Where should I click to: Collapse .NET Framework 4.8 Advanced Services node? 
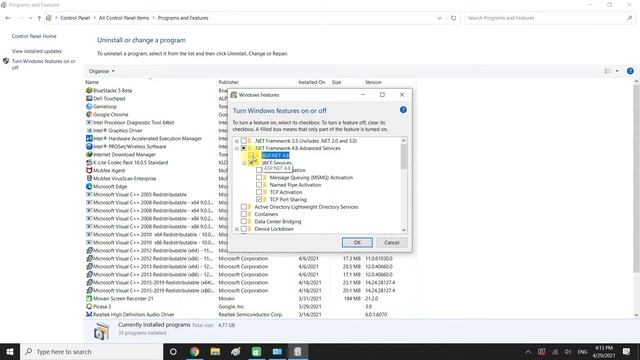(x=237, y=148)
